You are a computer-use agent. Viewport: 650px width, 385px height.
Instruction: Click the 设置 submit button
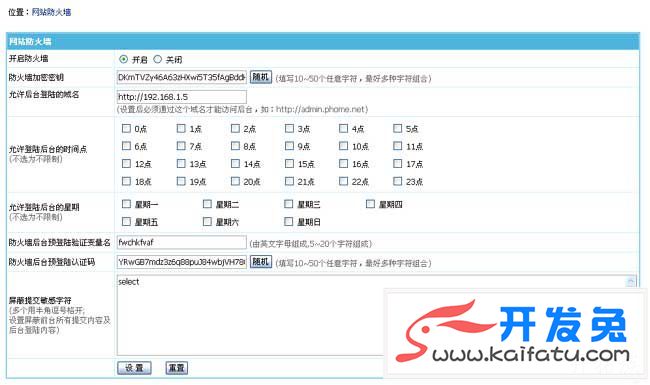tap(134, 368)
